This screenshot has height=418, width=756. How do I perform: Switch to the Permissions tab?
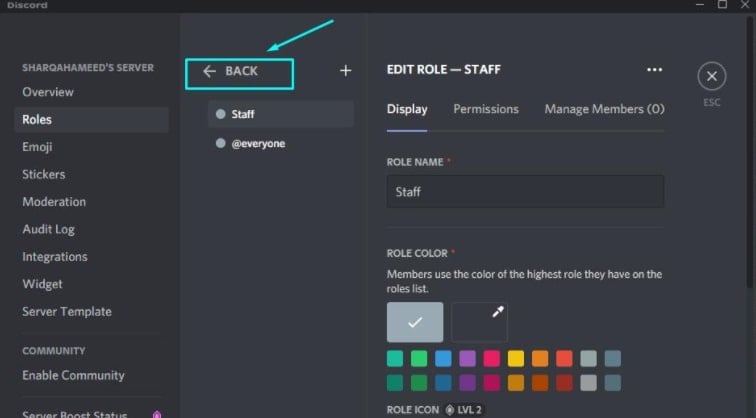486,109
